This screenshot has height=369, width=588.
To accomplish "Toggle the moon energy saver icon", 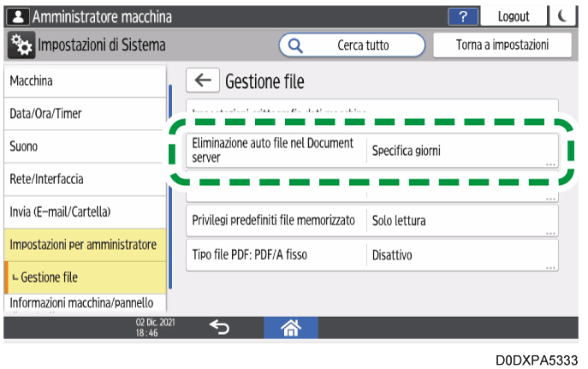I will (561, 16).
